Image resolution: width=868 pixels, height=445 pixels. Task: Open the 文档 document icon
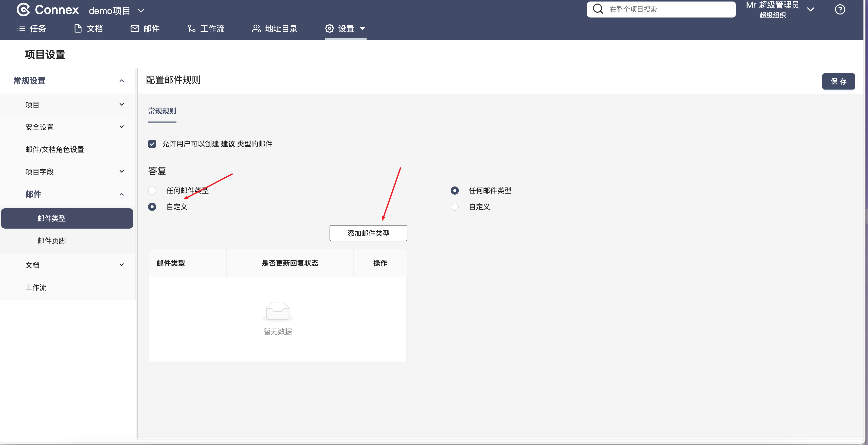click(x=78, y=29)
